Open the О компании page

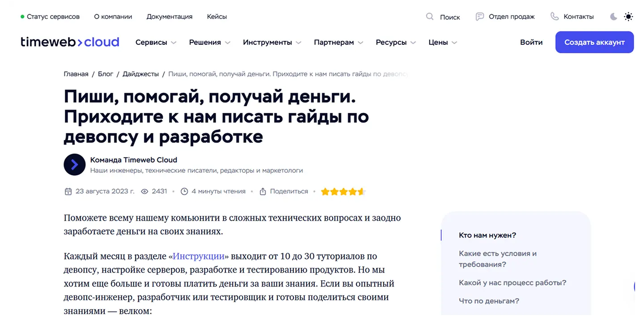[x=113, y=17]
